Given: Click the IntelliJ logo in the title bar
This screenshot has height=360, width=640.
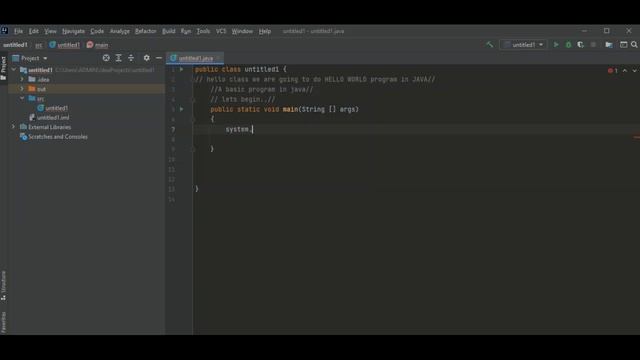Looking at the screenshot, I should (x=4, y=31).
